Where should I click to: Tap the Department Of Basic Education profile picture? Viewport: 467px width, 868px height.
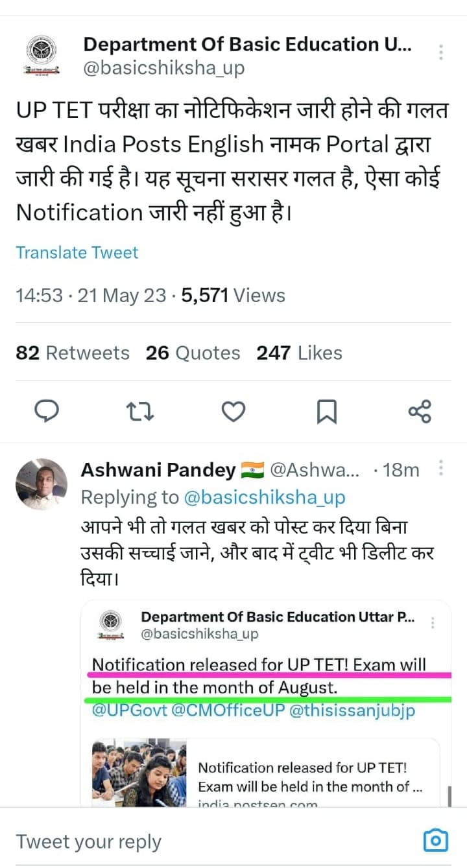pos(42,54)
